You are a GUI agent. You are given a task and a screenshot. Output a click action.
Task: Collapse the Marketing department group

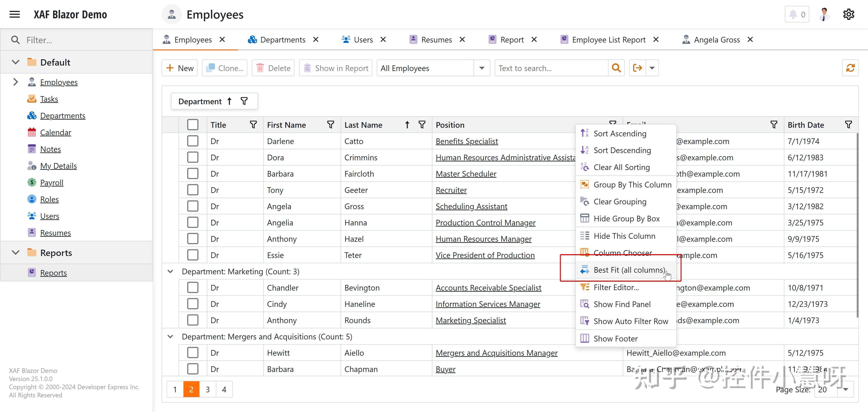[170, 271]
